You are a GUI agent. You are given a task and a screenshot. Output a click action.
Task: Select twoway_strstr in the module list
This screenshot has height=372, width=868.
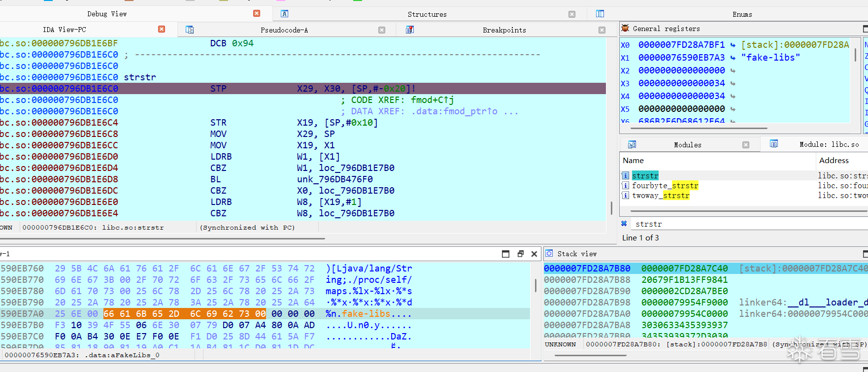pos(661,195)
